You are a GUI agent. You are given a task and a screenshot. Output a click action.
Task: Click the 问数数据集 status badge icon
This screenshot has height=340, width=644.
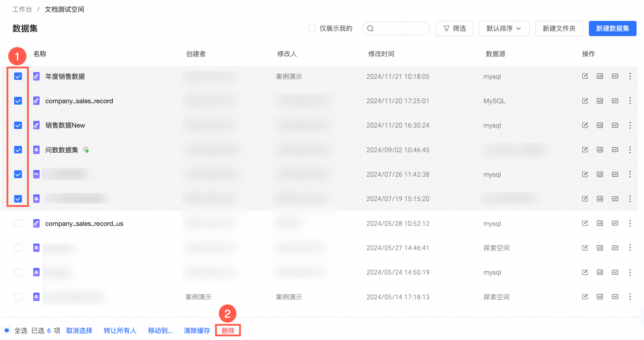[x=86, y=150]
